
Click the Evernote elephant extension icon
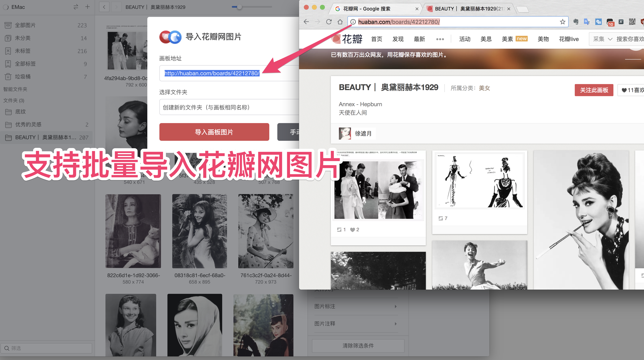click(576, 22)
